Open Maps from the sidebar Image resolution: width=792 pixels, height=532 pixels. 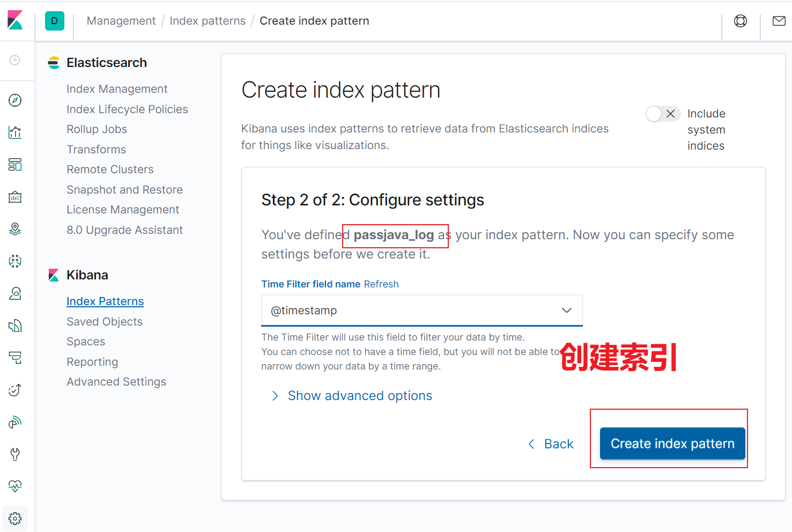[15, 229]
